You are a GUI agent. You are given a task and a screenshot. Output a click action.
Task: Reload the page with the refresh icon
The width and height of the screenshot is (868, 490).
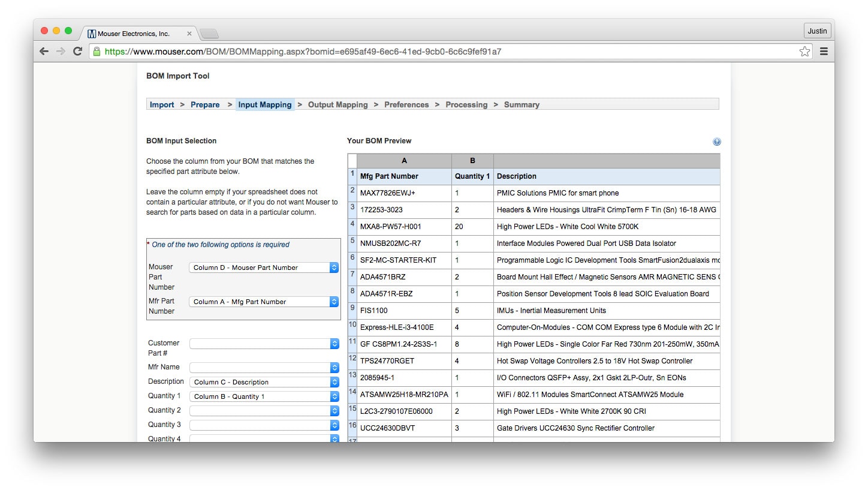pos(77,52)
